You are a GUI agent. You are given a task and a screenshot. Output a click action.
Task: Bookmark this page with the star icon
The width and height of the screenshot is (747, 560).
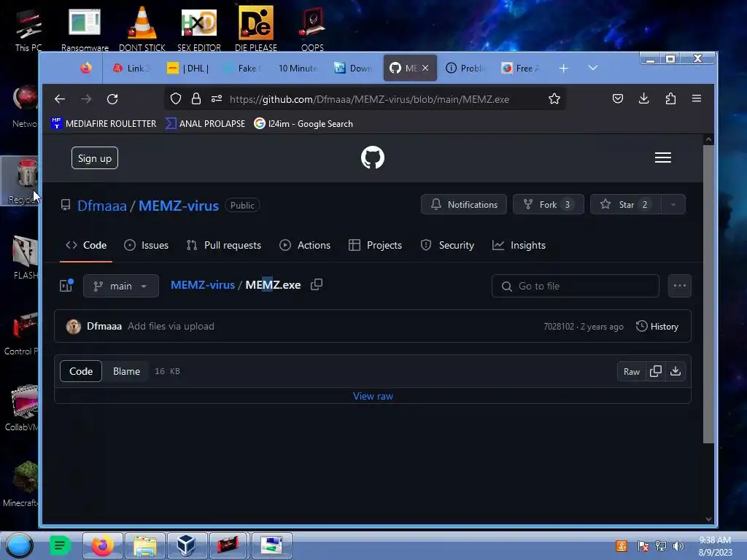[x=554, y=99]
